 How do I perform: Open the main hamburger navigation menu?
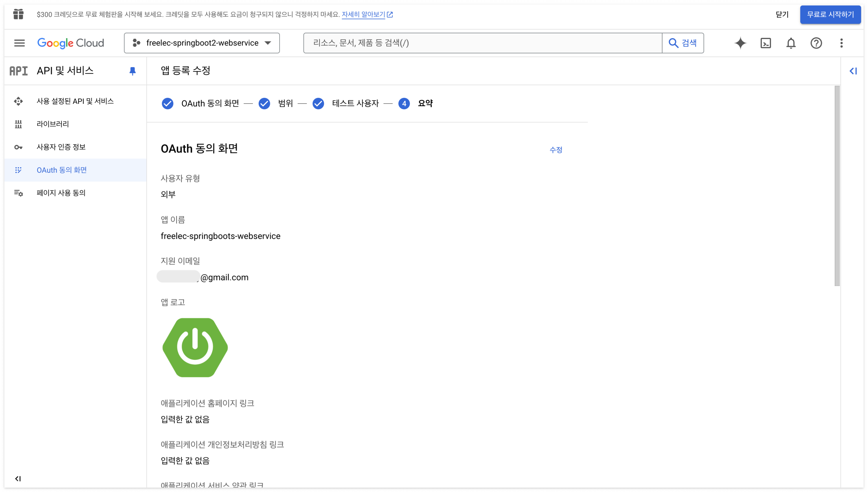tap(19, 43)
